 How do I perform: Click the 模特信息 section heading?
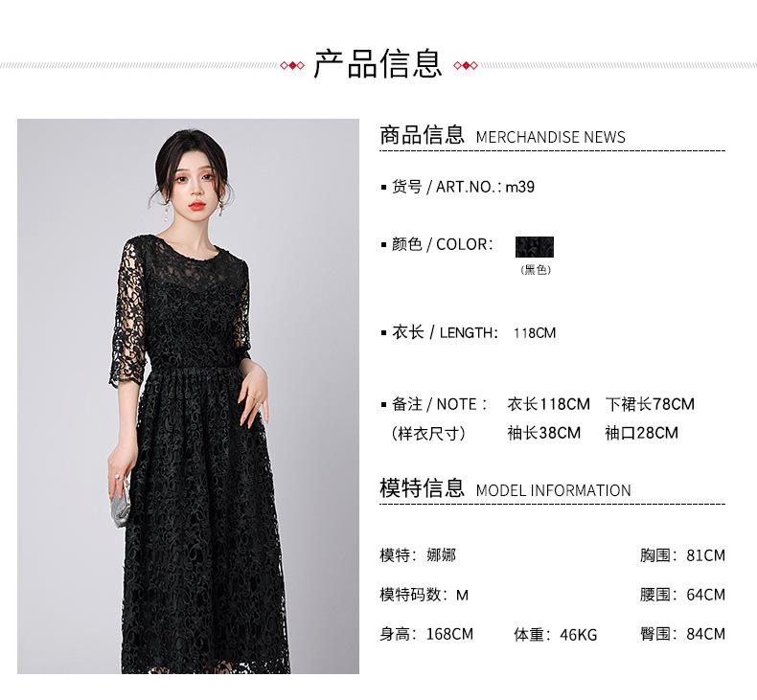(422, 488)
